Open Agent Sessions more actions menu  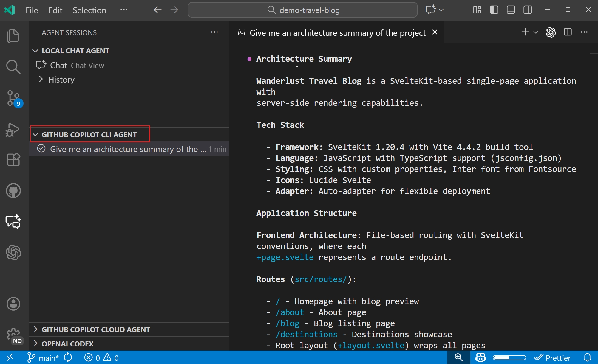214,32
